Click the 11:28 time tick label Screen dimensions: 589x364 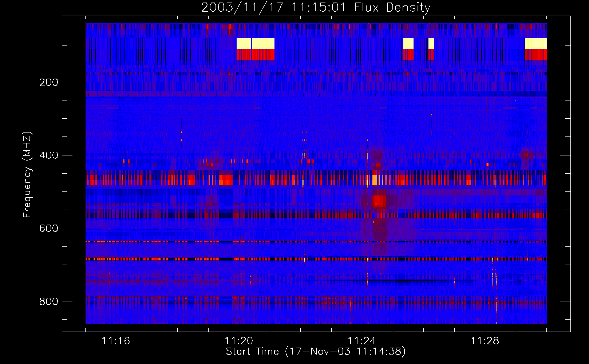(485, 341)
